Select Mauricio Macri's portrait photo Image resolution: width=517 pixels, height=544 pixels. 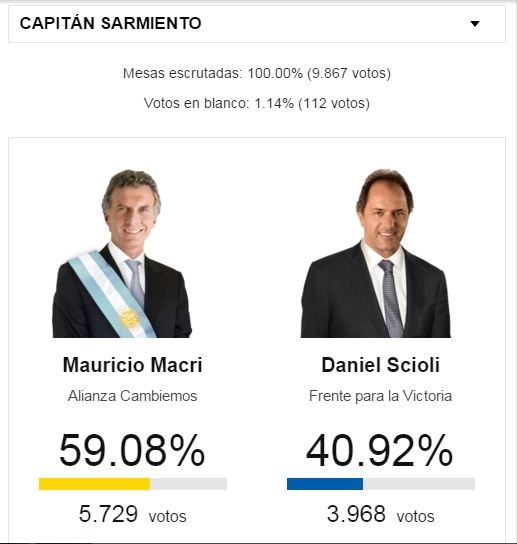pyautogui.click(x=122, y=253)
